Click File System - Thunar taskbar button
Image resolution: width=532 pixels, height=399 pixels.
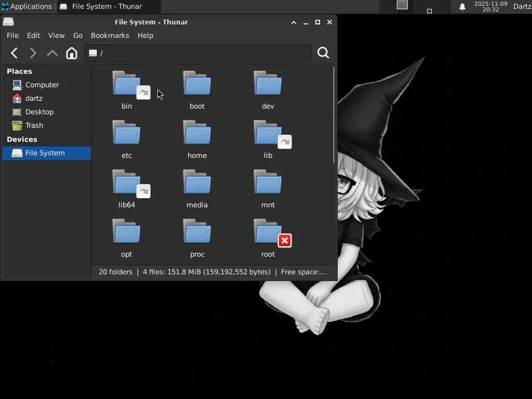109,6
